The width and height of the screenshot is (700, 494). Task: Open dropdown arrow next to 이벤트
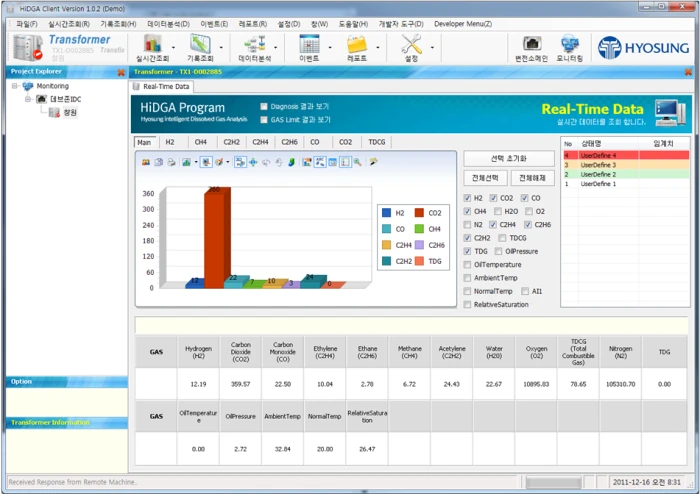pos(330,47)
